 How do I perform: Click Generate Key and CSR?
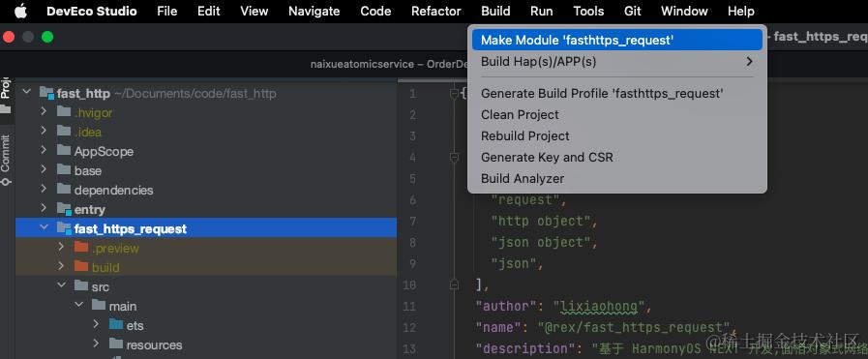547,157
